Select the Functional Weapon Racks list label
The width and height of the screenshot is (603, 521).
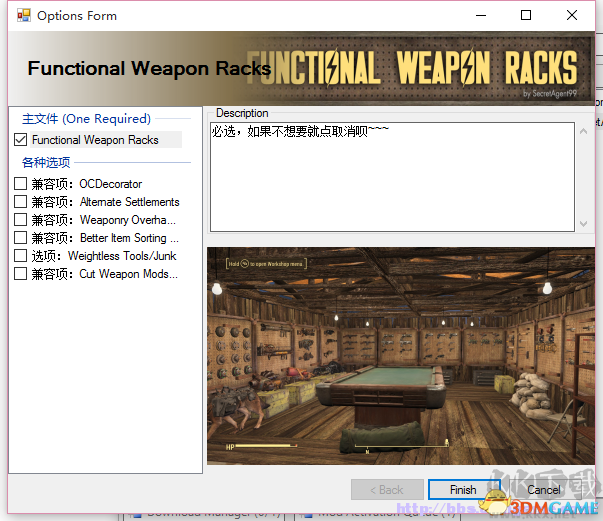tap(95, 140)
